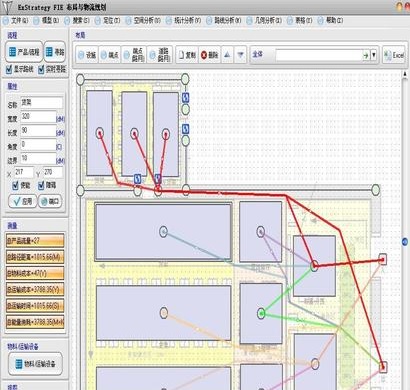Viewport: 410px width, 390px height.
Task: Open the search box dropdown arrow
Action: click(x=374, y=55)
